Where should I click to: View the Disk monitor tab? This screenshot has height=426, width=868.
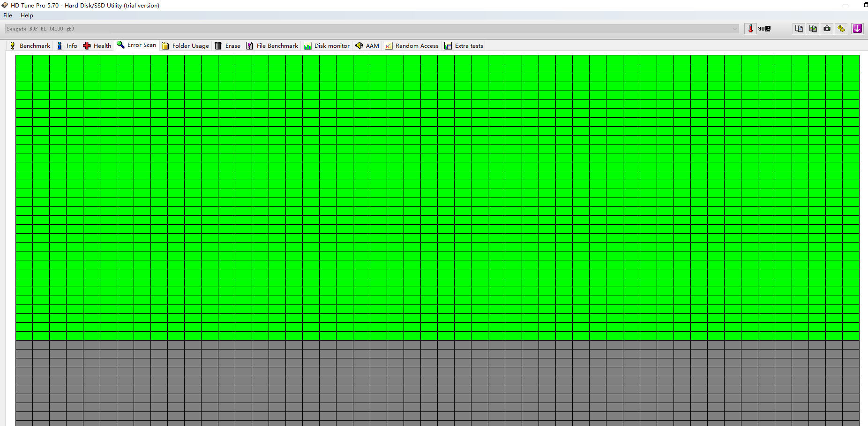(x=327, y=46)
